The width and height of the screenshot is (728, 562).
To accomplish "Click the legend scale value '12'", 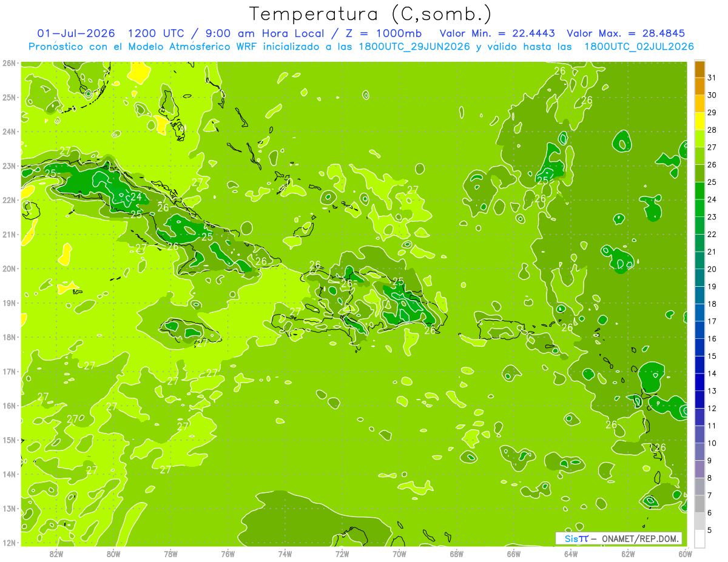I will click(x=712, y=408).
